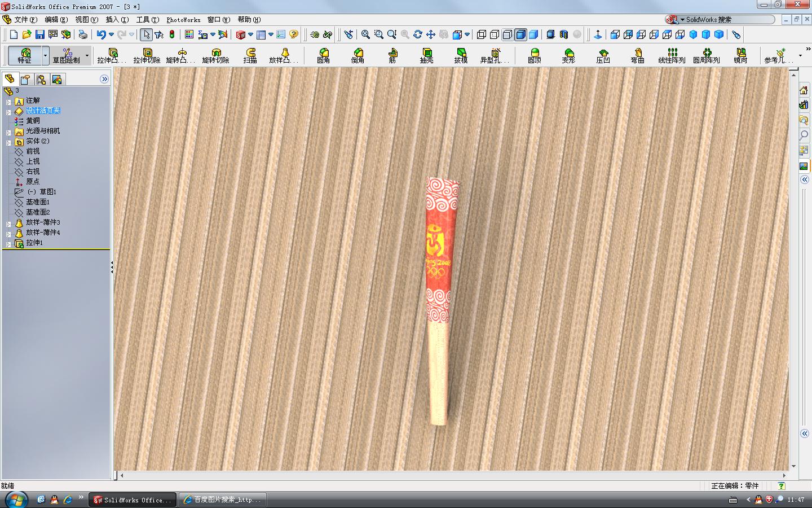Viewport: 812px width, 508px height.
Task: Click the 拉伸切除 extruded cut tool
Action: coord(147,55)
